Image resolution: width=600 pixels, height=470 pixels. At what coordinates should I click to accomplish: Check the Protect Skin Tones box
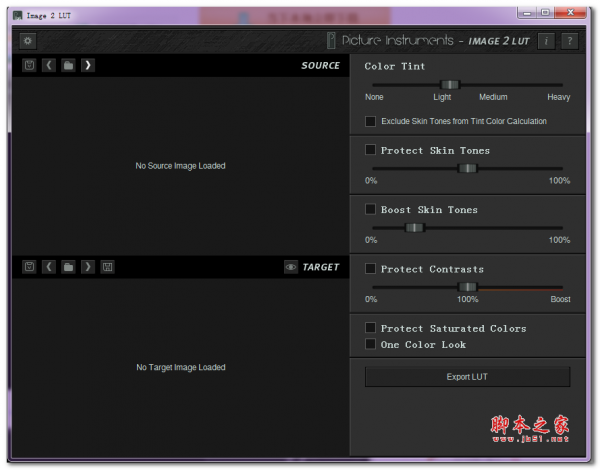(x=370, y=149)
